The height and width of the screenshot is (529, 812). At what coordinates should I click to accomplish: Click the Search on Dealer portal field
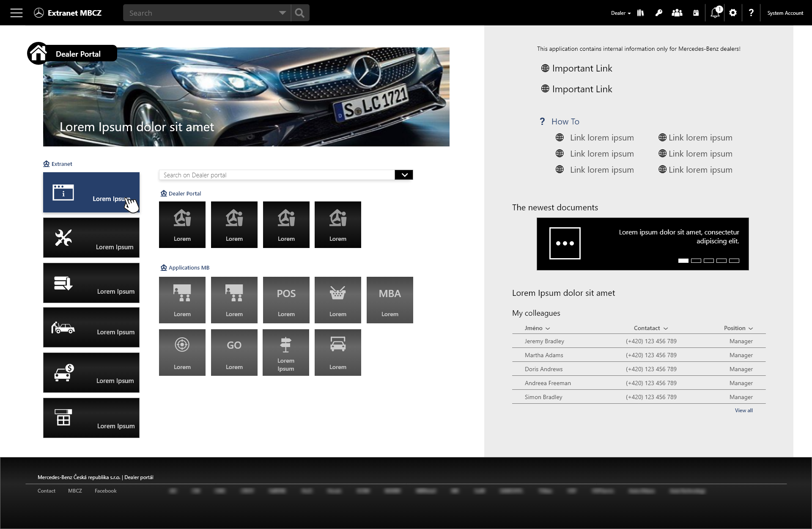pyautogui.click(x=277, y=175)
